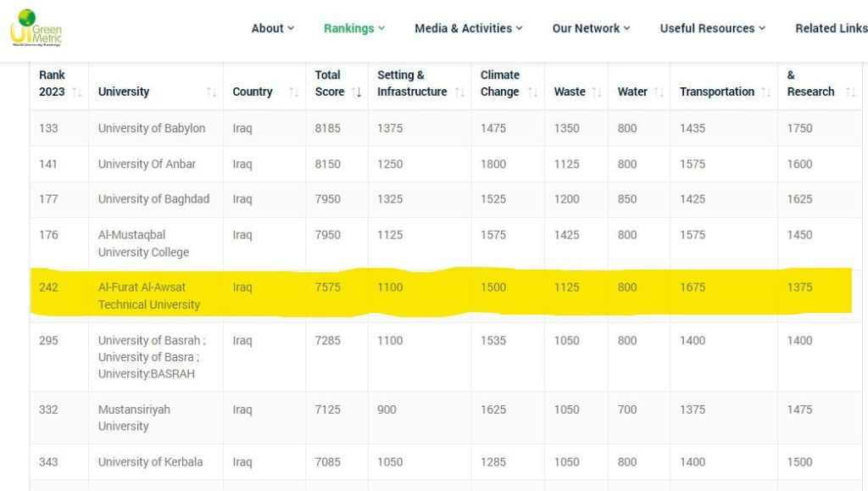Open the About dropdown menu
This screenshot has height=491, width=868.
[x=272, y=28]
